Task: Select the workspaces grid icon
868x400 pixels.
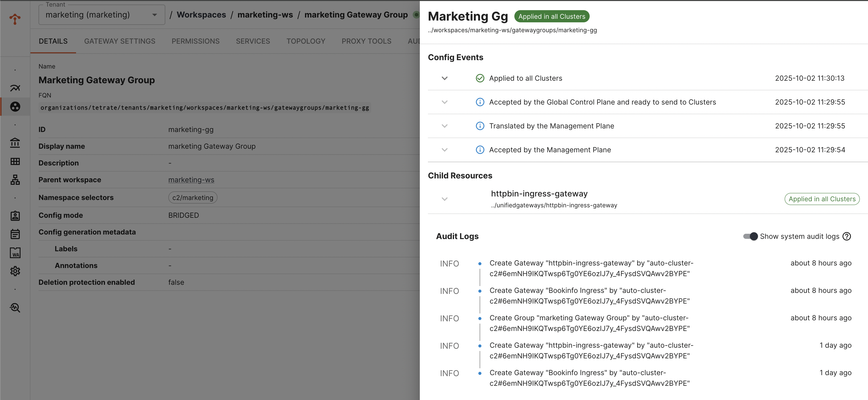Action: [15, 161]
